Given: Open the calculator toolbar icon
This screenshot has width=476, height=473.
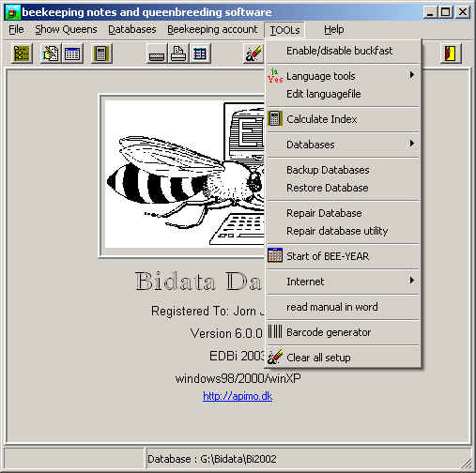Looking at the screenshot, I should coord(101,53).
